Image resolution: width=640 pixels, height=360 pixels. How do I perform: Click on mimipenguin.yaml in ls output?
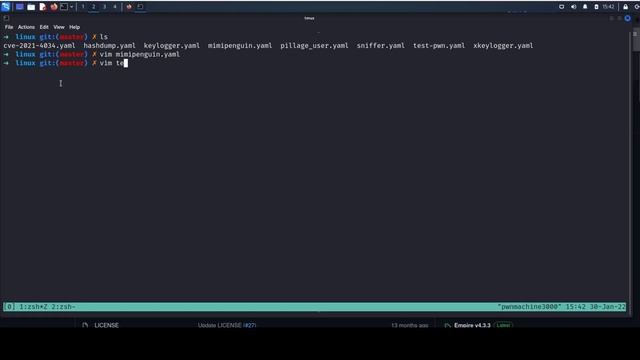[x=240, y=46]
